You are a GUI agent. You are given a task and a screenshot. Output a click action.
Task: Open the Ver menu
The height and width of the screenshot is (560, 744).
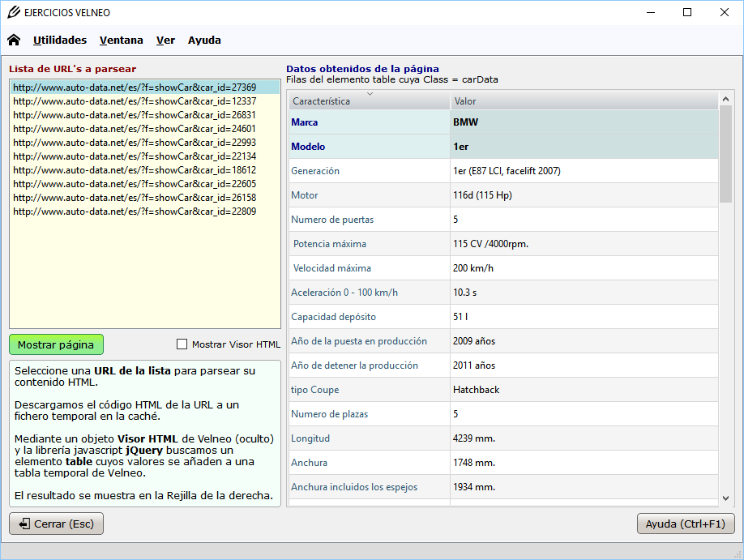165,40
